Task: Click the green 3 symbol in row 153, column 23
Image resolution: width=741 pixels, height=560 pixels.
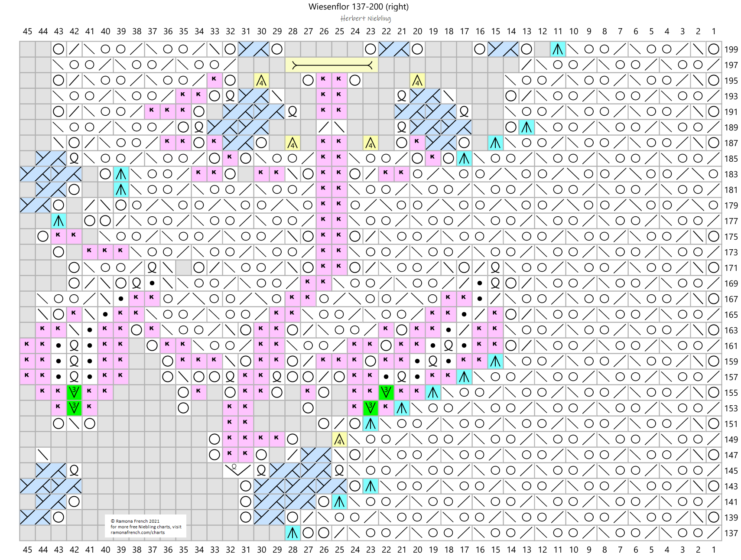Action: (370, 408)
